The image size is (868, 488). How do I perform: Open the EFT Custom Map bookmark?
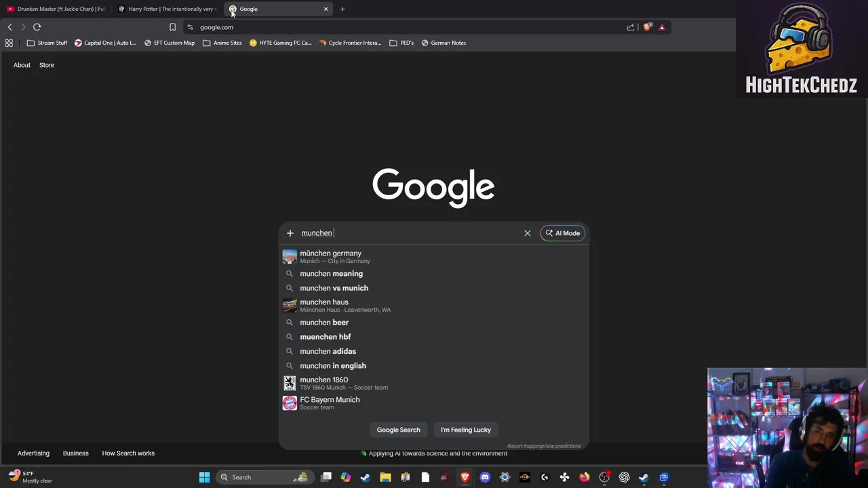pos(170,43)
